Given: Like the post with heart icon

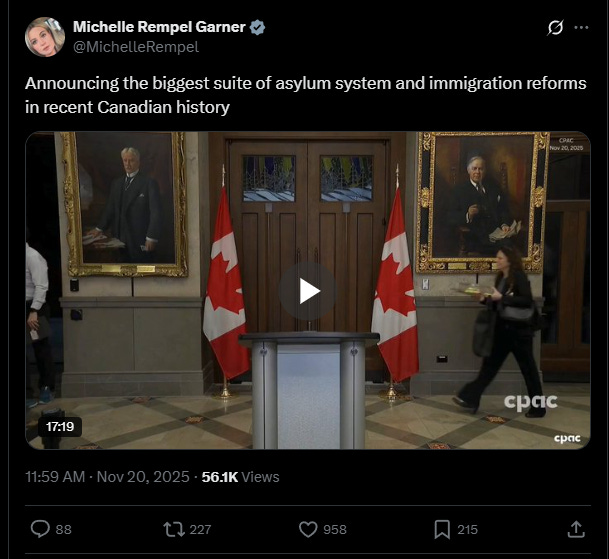Looking at the screenshot, I should (x=308, y=529).
